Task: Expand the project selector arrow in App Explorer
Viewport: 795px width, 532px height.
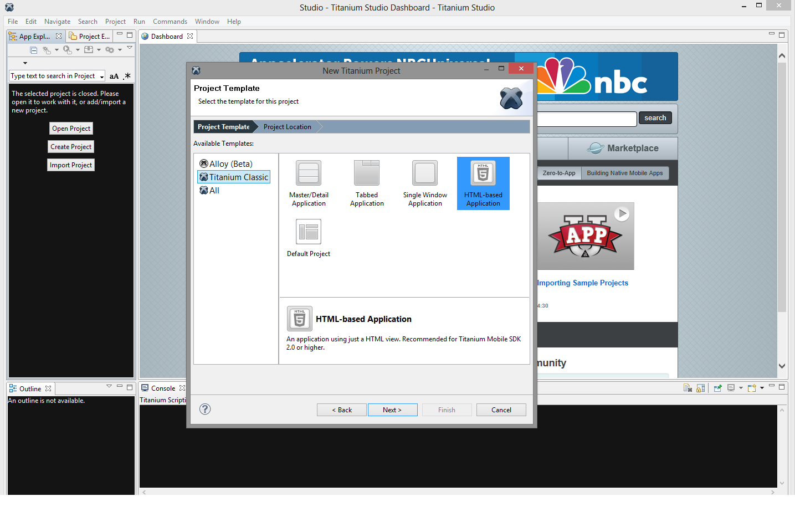Action: (x=25, y=63)
